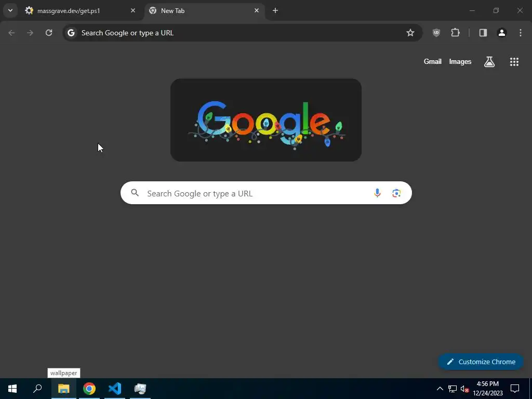Screen dimensions: 532x399
Task: Open the Gmail link
Action: coord(433,61)
